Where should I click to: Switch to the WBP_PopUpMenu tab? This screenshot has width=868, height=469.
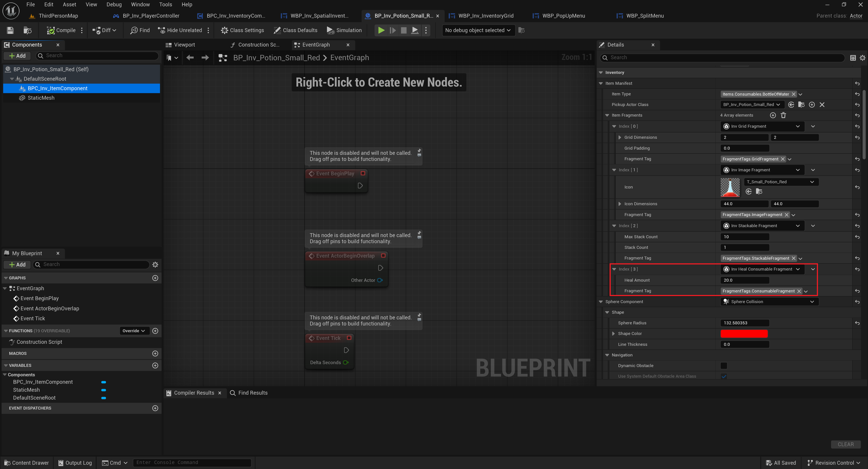point(563,16)
